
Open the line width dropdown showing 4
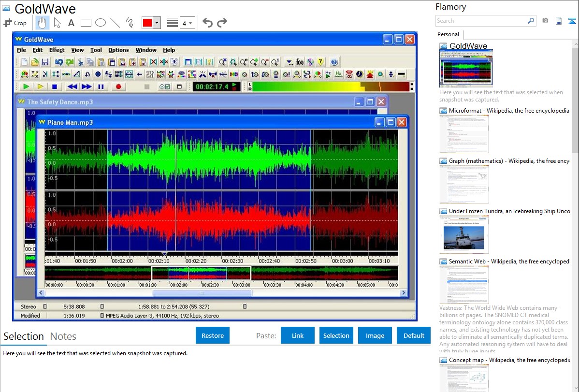(x=187, y=23)
